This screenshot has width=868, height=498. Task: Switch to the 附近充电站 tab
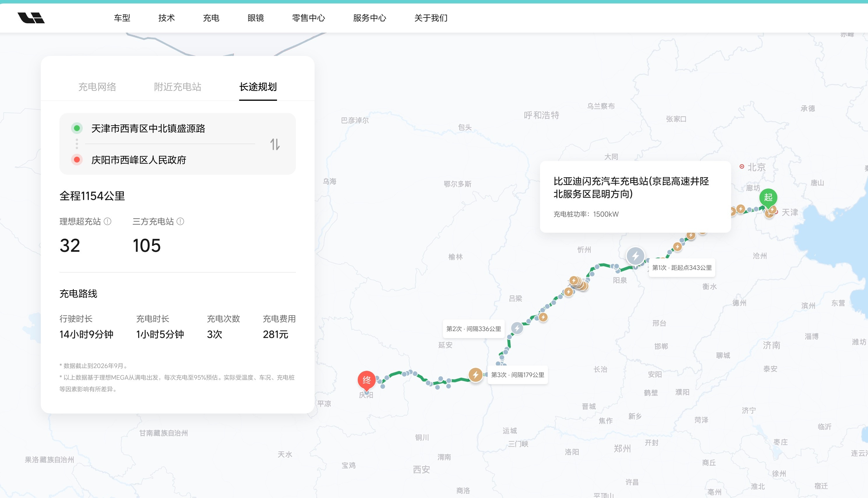(x=177, y=87)
